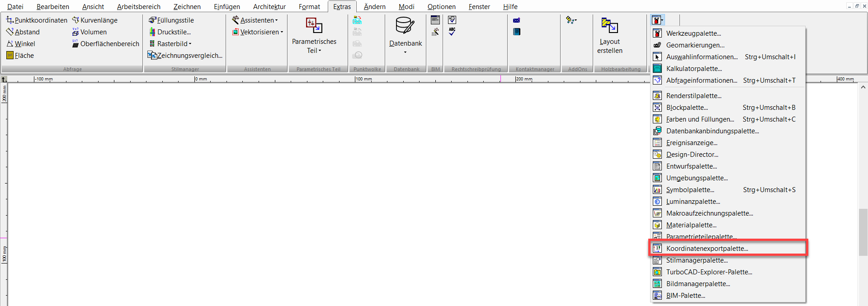
Task: Open the Hilfe tab
Action: (510, 6)
